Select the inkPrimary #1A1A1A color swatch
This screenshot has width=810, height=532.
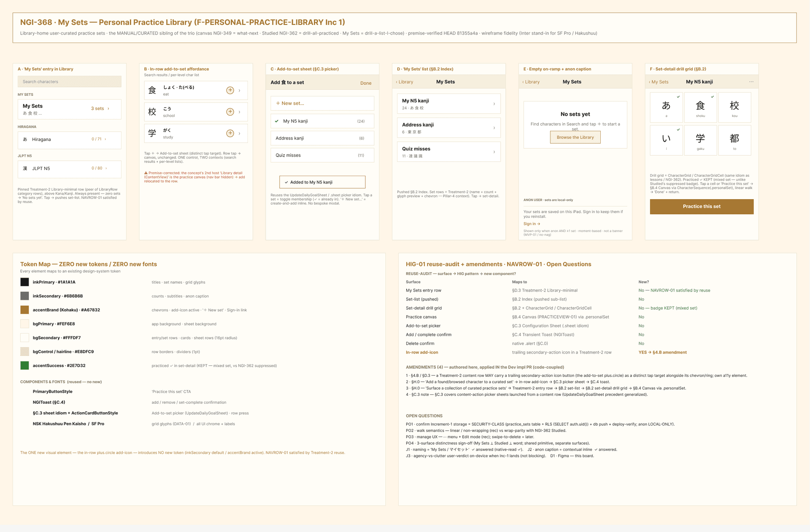pos(25,282)
